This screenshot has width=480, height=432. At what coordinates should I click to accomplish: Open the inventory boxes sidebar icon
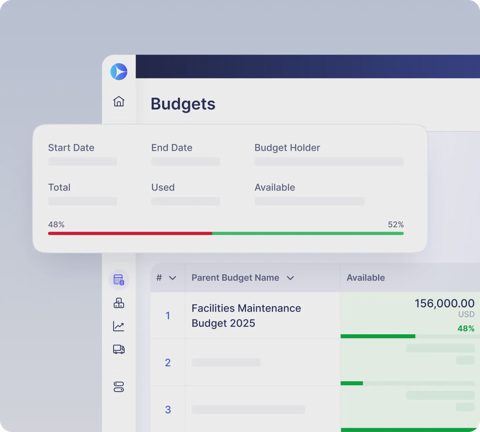coord(119,303)
